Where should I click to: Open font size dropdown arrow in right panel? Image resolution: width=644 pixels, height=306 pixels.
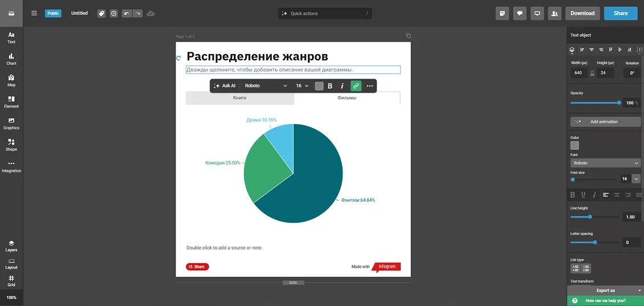pos(636,179)
